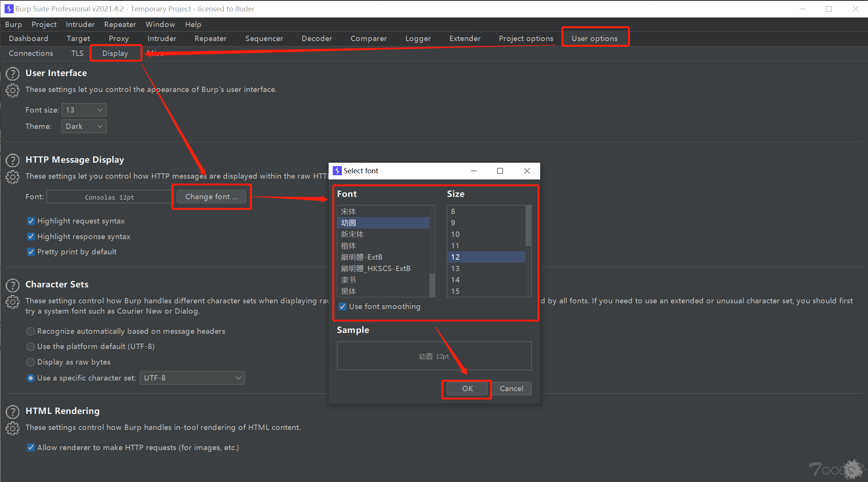868x482 pixels.
Task: Open help for HTML Rendering section
Action: [x=13, y=412]
